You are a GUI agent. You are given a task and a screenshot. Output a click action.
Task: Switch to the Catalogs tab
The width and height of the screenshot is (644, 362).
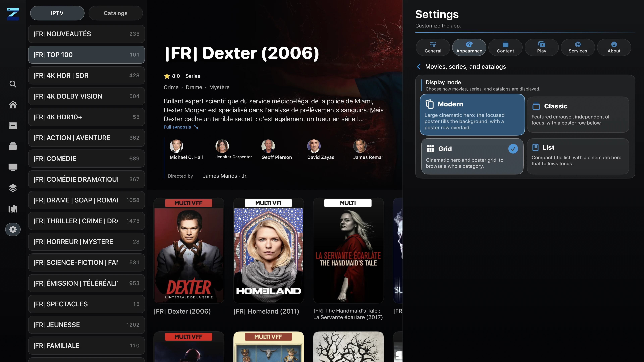(x=116, y=13)
